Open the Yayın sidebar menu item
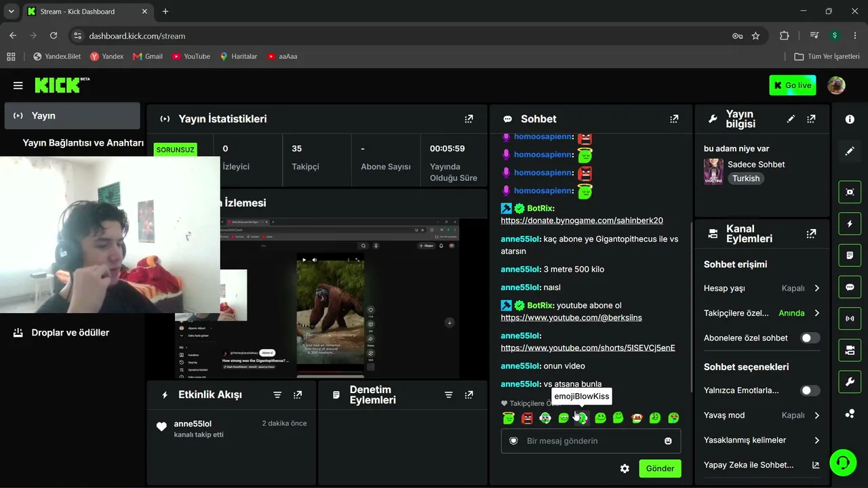The height and width of the screenshot is (488, 868). pyautogui.click(x=73, y=116)
